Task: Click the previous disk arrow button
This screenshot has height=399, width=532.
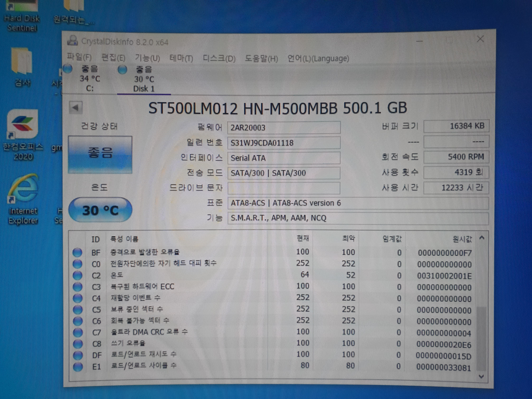Action: pyautogui.click(x=76, y=108)
